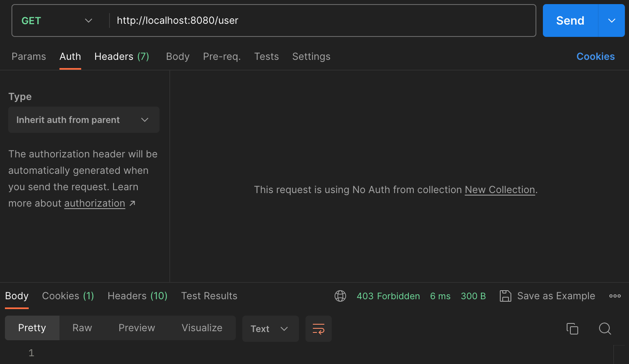
Task: Switch to Preview view
Action: point(137,328)
